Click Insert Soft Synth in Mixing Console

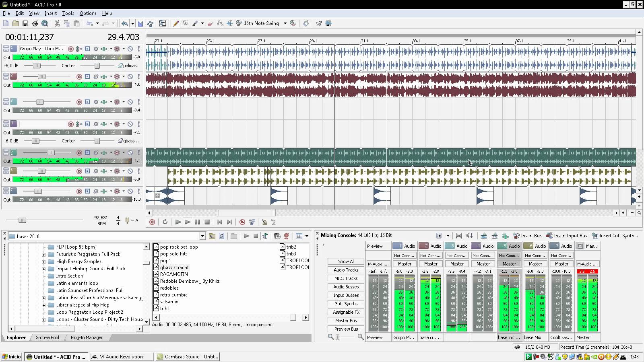(615, 236)
